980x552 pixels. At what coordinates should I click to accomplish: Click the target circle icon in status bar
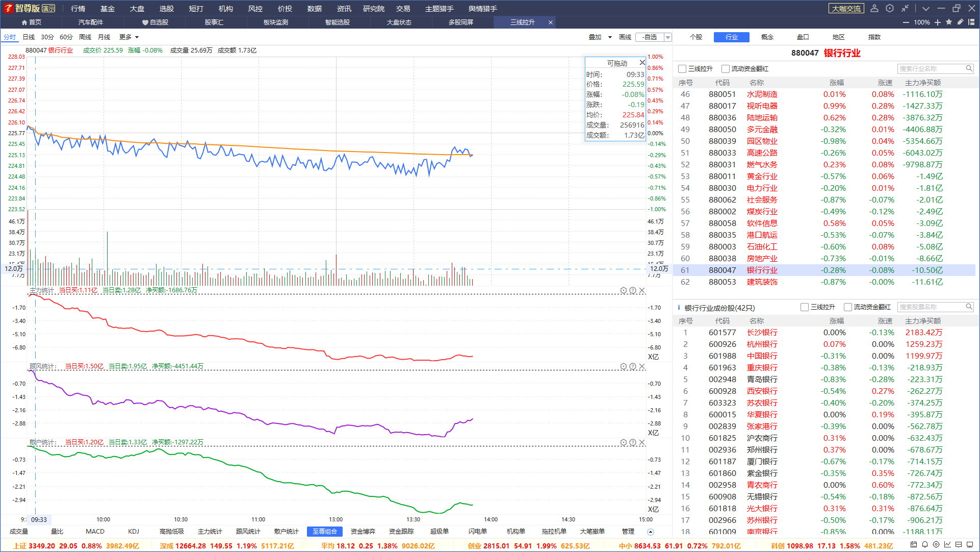[x=936, y=545]
